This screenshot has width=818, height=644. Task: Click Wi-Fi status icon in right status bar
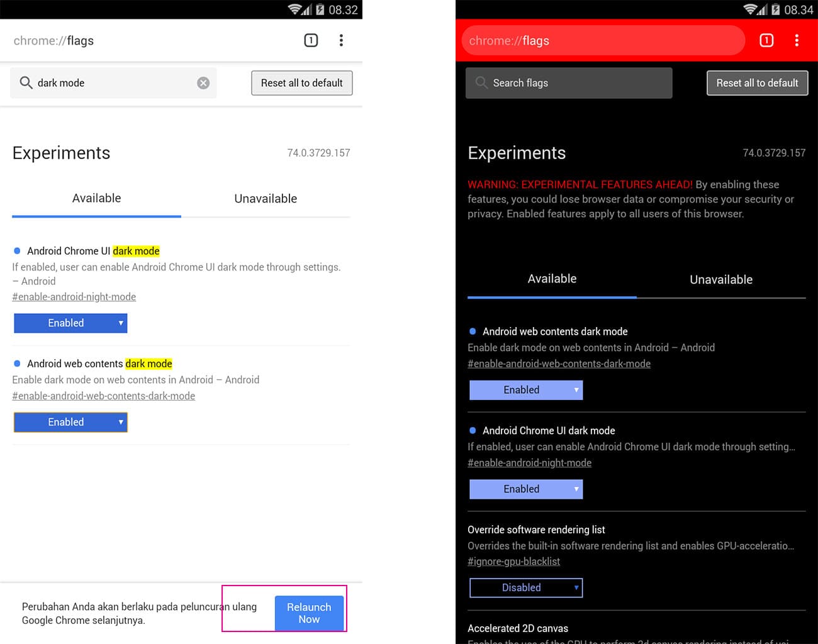(x=749, y=9)
